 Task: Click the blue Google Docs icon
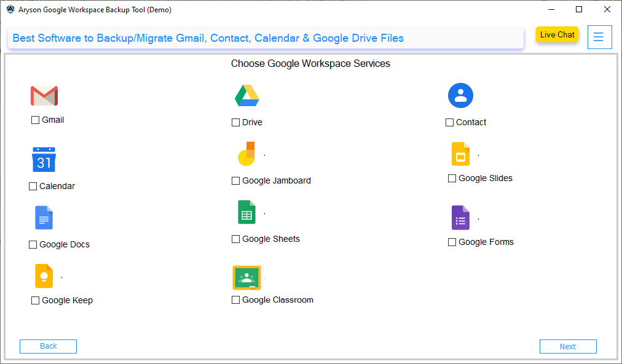44,217
